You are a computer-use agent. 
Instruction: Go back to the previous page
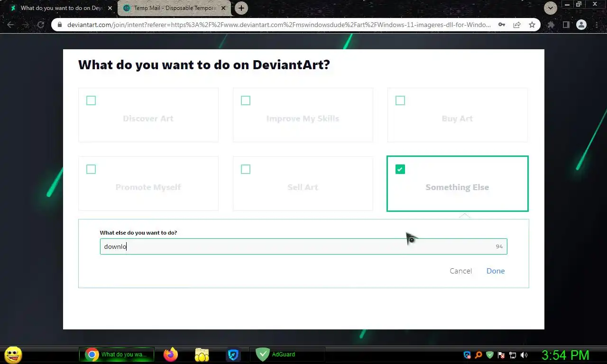click(10, 25)
